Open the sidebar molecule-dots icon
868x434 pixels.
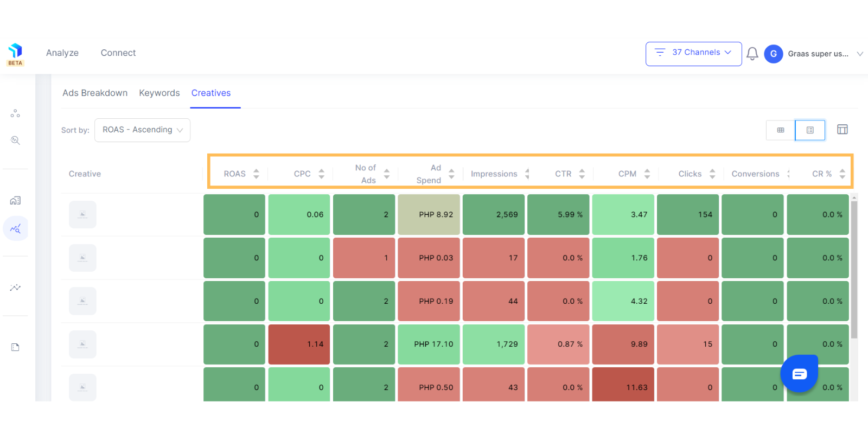point(15,113)
